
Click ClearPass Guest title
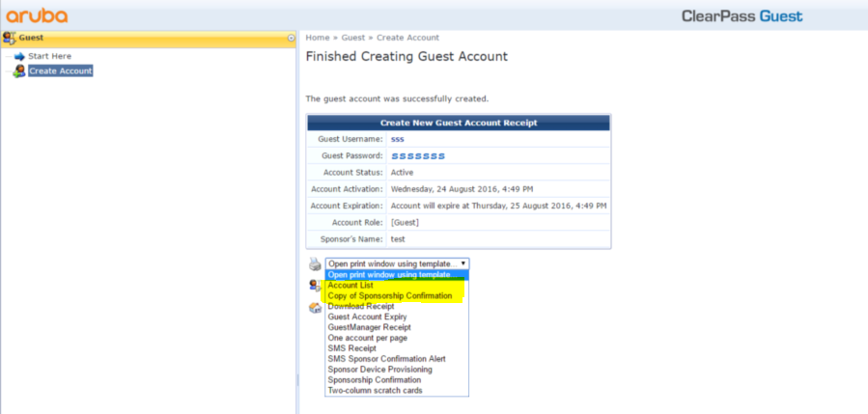742,16
